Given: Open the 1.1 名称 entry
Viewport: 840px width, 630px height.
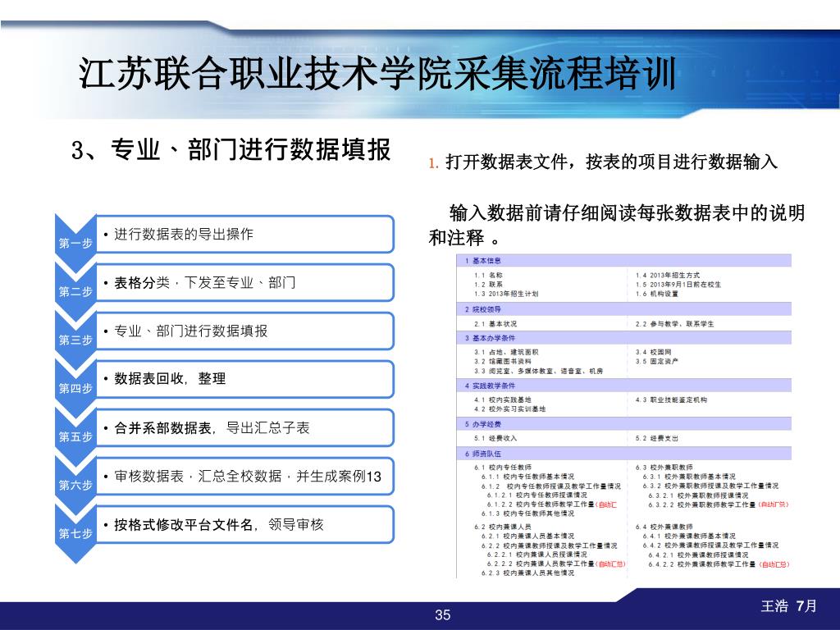Looking at the screenshot, I should click(x=488, y=275).
